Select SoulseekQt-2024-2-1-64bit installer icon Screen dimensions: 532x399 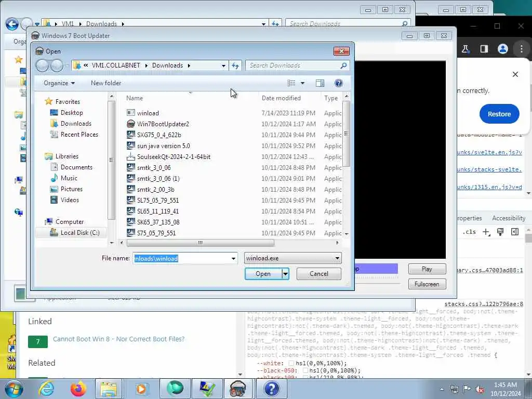tap(130, 157)
